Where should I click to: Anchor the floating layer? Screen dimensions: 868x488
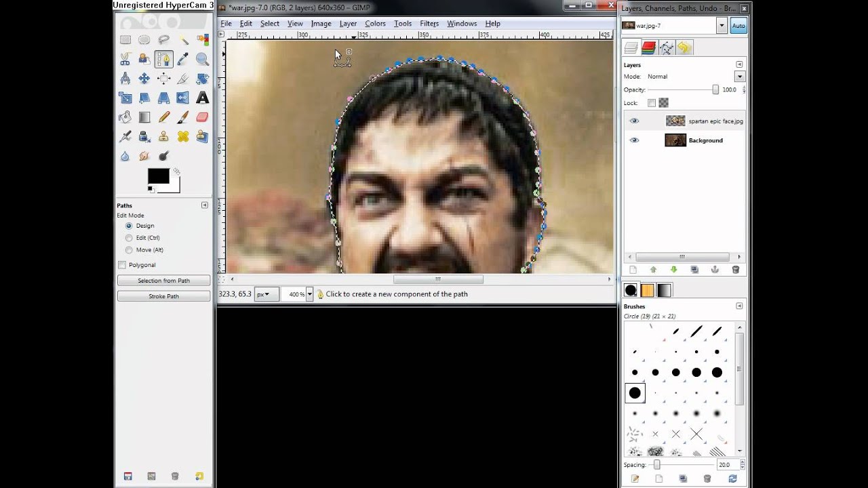pyautogui.click(x=715, y=270)
